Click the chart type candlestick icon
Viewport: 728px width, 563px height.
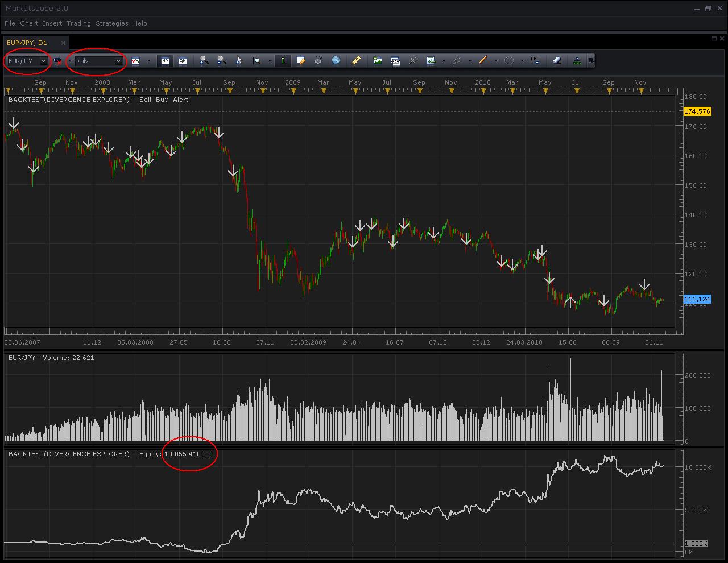click(x=135, y=61)
